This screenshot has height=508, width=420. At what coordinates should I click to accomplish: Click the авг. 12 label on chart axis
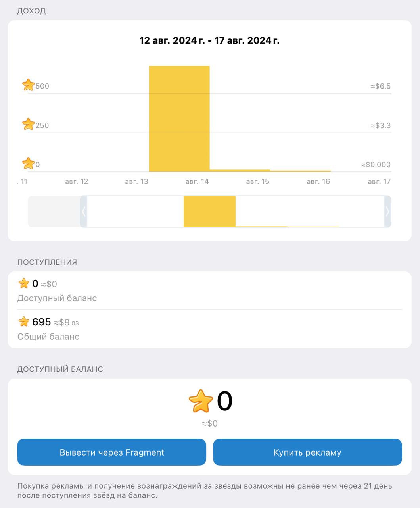tap(77, 182)
